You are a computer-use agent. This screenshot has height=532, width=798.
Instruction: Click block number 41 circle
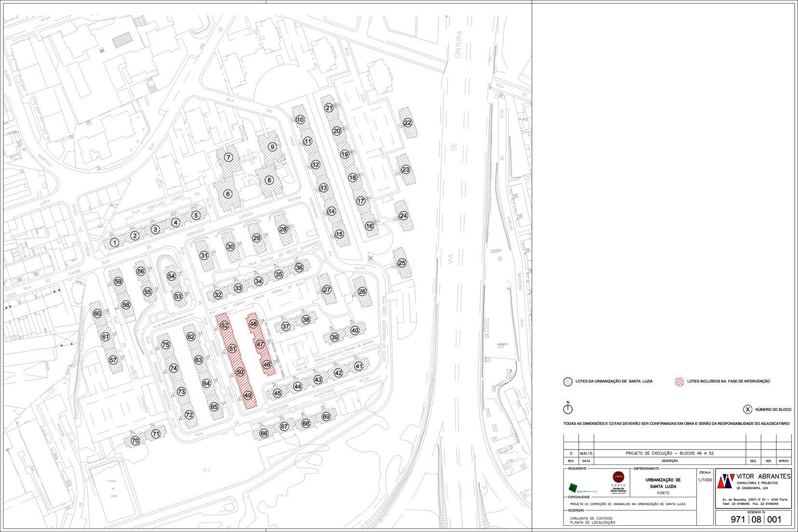(x=358, y=366)
